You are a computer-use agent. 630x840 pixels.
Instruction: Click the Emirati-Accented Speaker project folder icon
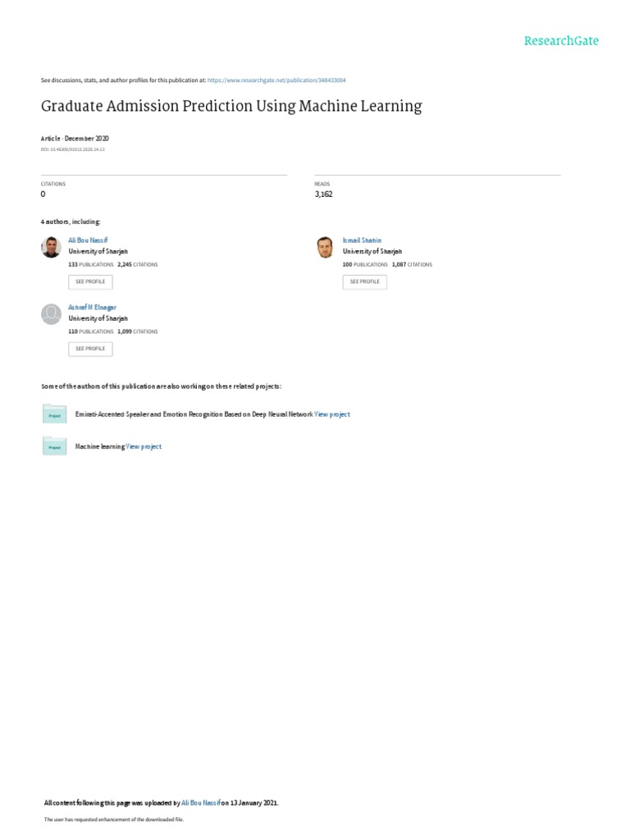[54, 413]
